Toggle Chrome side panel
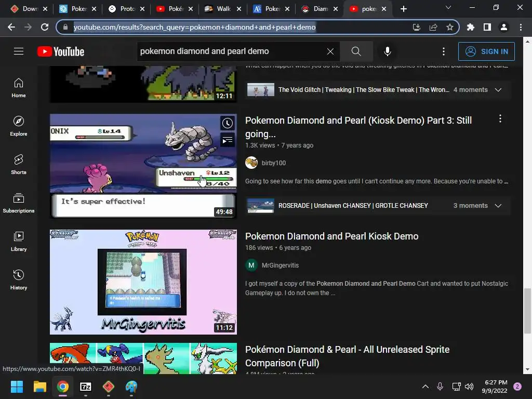 (487, 27)
